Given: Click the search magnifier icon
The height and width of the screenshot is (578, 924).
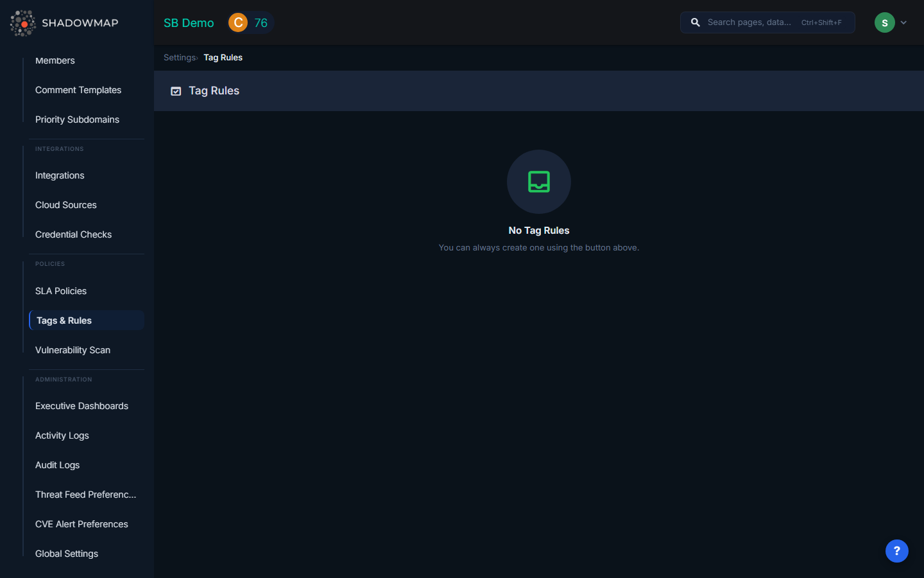Looking at the screenshot, I should 695,22.
